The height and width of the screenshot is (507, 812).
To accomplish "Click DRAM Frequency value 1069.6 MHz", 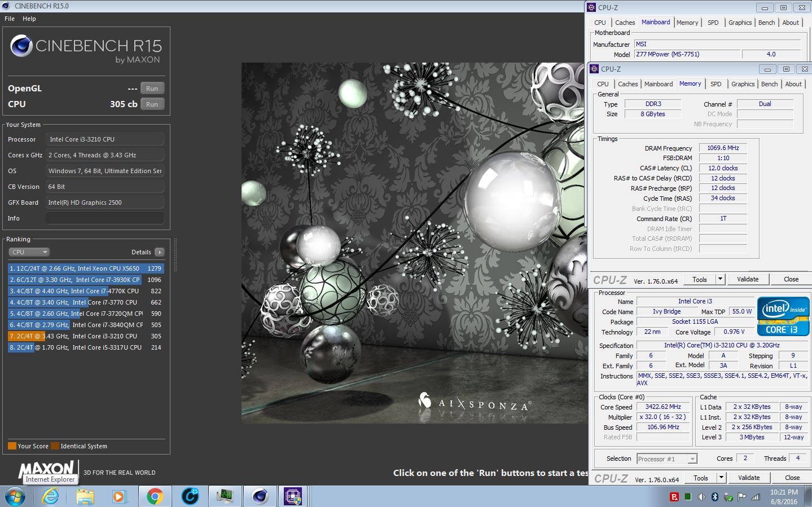I will [723, 148].
